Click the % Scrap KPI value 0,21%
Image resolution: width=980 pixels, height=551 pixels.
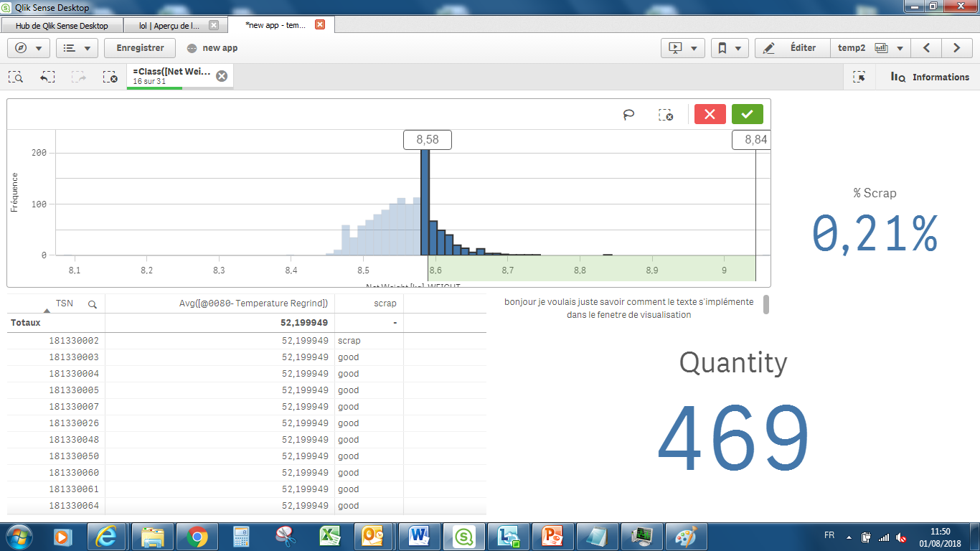875,233
